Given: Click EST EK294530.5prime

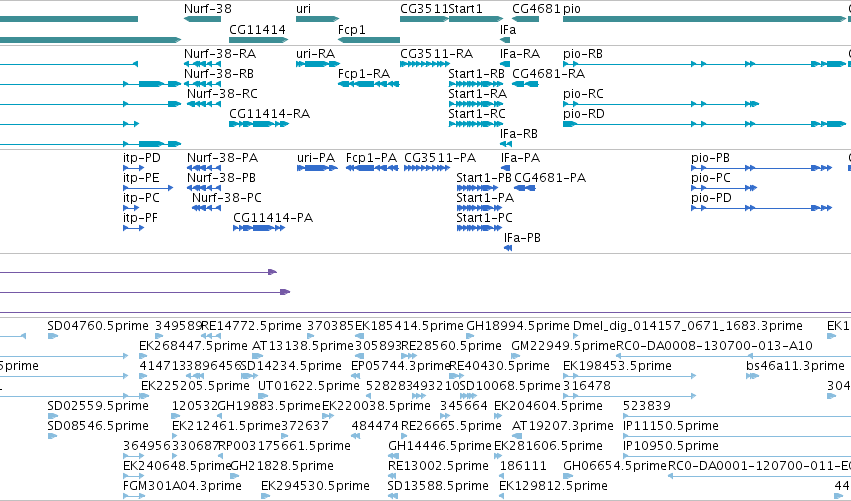Looking at the screenshot, I should (x=315, y=486).
